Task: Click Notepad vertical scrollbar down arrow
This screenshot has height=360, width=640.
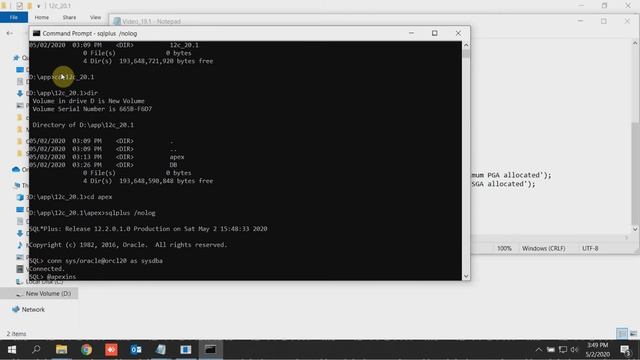Action: (x=635, y=229)
